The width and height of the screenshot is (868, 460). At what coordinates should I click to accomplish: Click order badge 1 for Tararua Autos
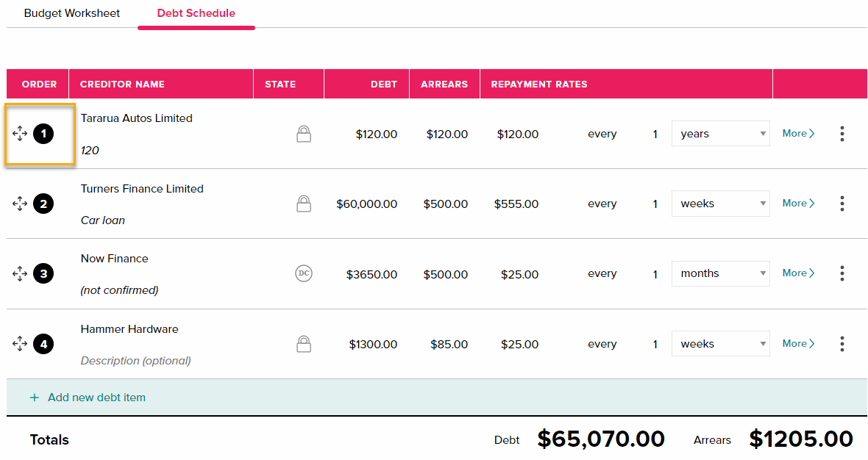pos(43,134)
